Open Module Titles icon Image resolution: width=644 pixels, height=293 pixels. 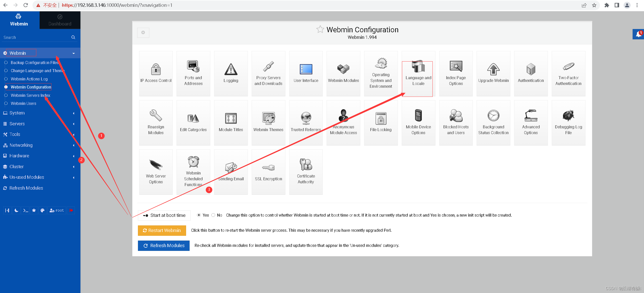(x=231, y=123)
